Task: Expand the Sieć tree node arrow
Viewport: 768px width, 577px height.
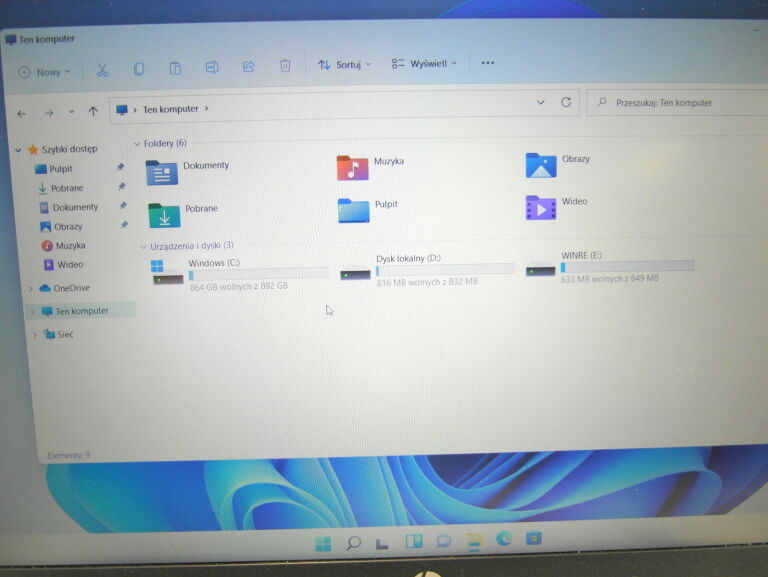Action: pos(34,335)
